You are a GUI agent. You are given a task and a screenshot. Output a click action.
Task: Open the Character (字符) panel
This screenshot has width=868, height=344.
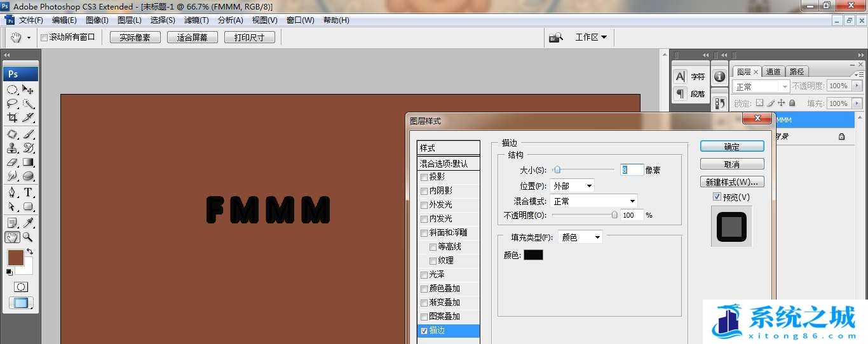click(690, 76)
